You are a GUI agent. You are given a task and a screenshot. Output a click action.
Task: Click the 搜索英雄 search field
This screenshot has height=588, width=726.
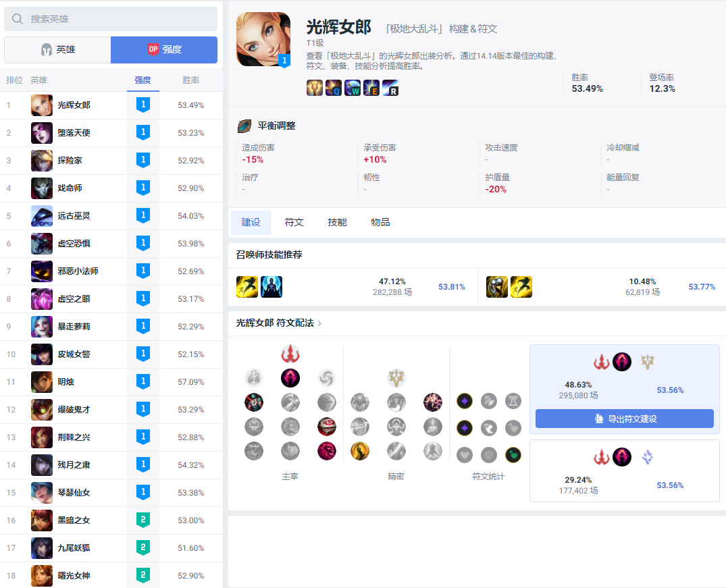(111, 19)
